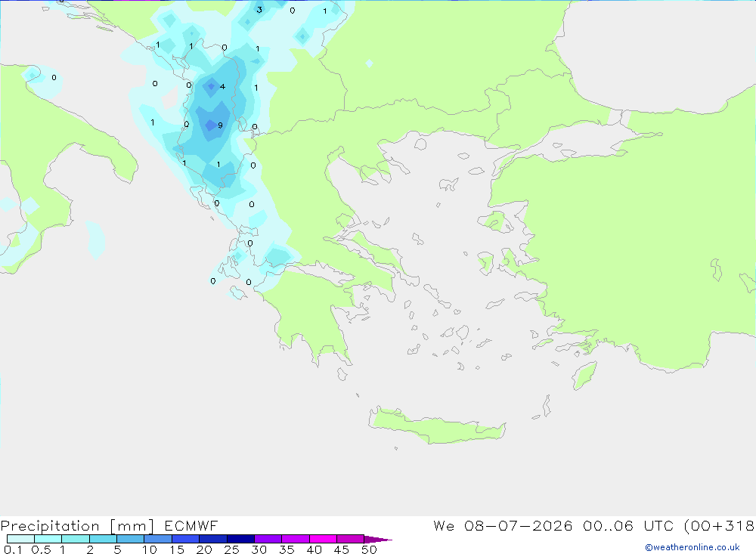Click the '25' legend scale label

pyautogui.click(x=232, y=549)
